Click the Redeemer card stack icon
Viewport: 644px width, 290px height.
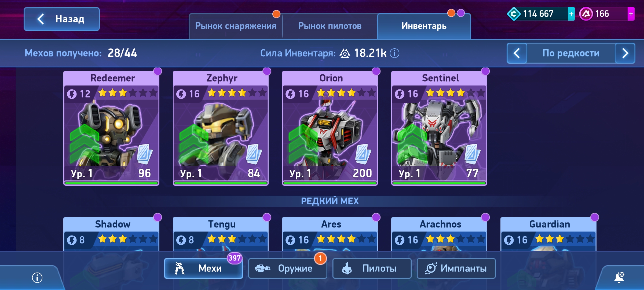click(x=145, y=154)
